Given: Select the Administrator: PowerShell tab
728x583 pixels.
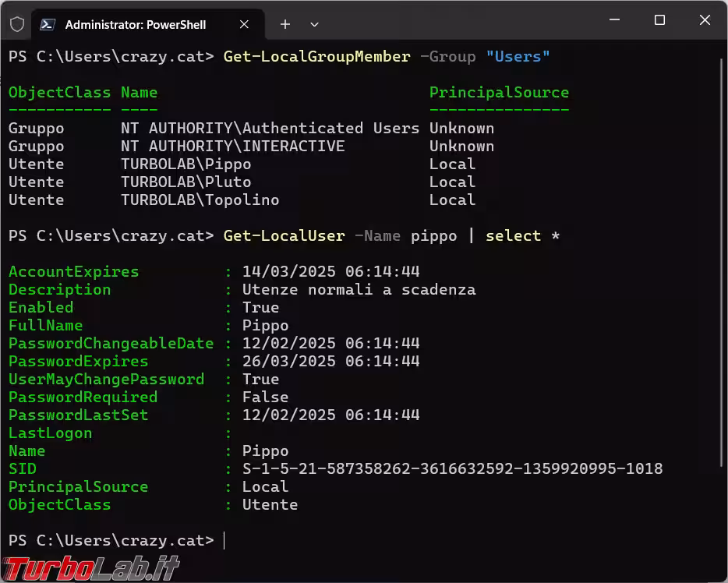Looking at the screenshot, I should [136, 24].
